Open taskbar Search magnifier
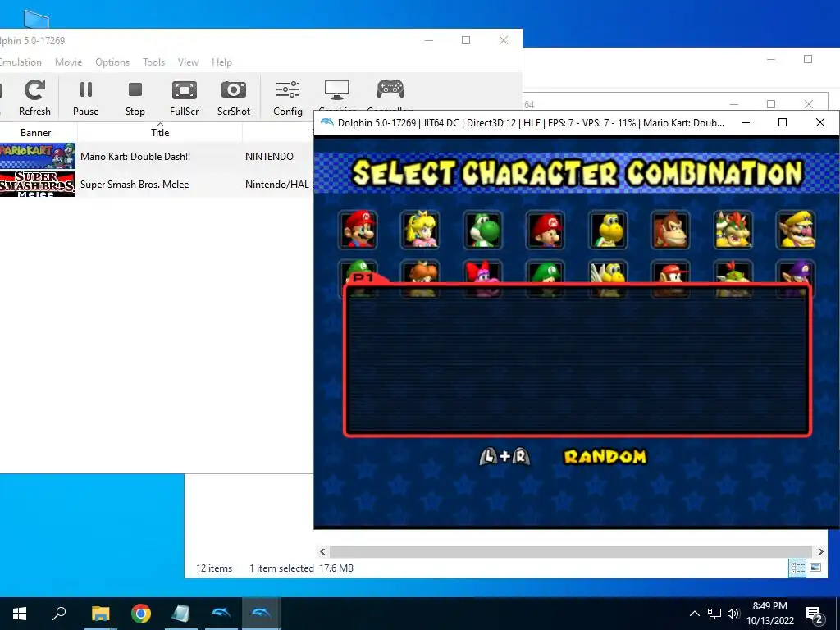 pos(59,614)
